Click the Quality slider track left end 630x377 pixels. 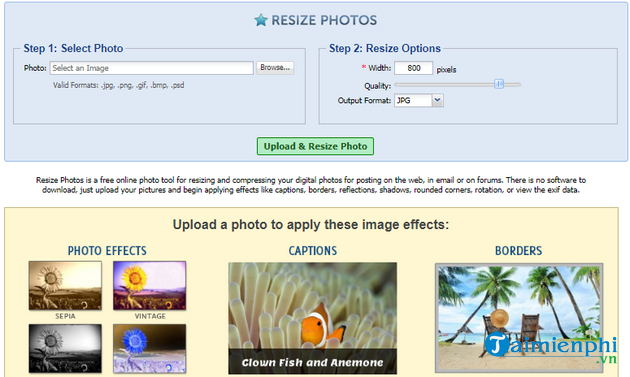pyautogui.click(x=398, y=84)
